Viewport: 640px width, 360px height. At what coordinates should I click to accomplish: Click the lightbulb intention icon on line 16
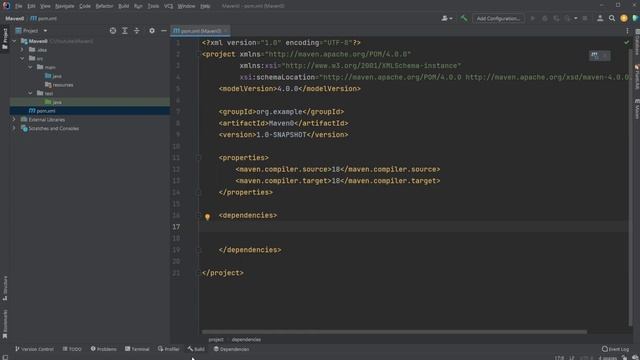(207, 217)
